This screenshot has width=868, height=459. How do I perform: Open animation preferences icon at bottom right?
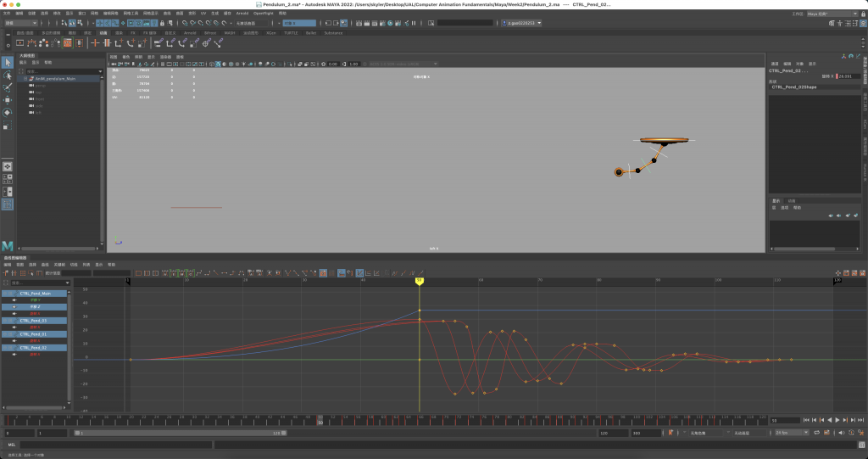pyautogui.click(x=861, y=433)
